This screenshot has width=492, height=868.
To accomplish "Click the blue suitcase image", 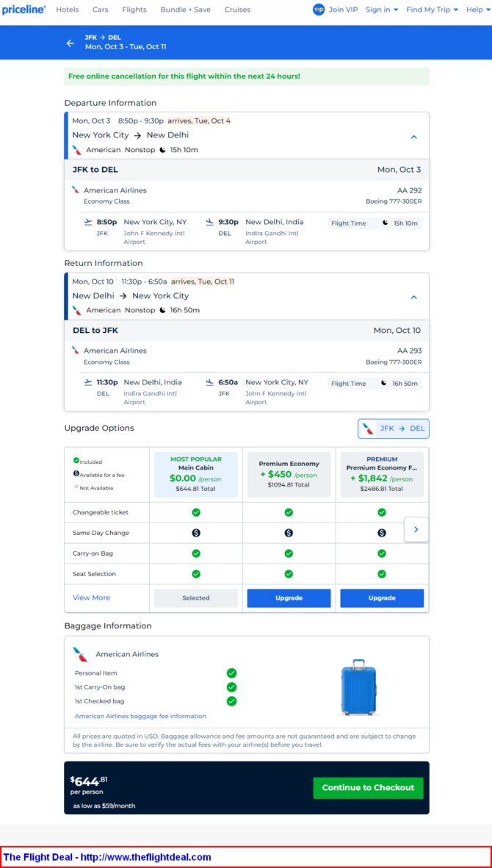I will point(359,687).
